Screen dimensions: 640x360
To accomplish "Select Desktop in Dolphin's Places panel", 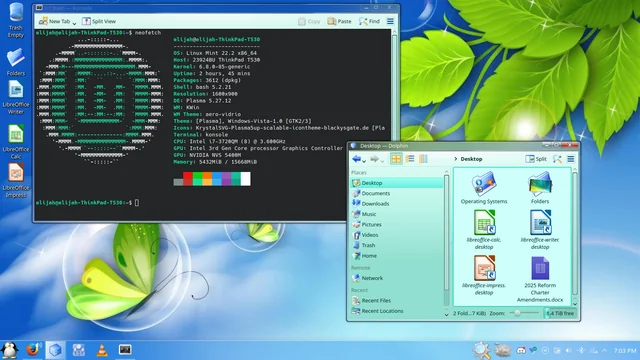I will click(397, 183).
